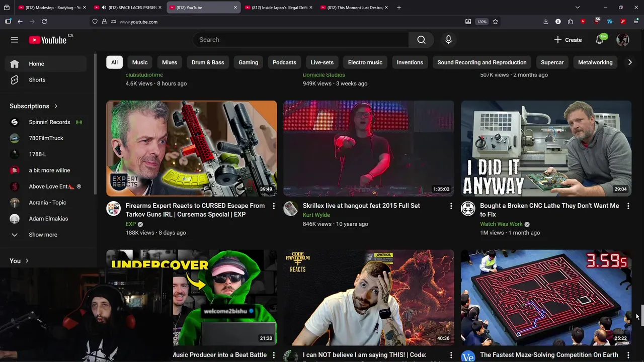Open Firefox View tab overview icon
The height and width of the screenshot is (362, 644).
point(7,8)
